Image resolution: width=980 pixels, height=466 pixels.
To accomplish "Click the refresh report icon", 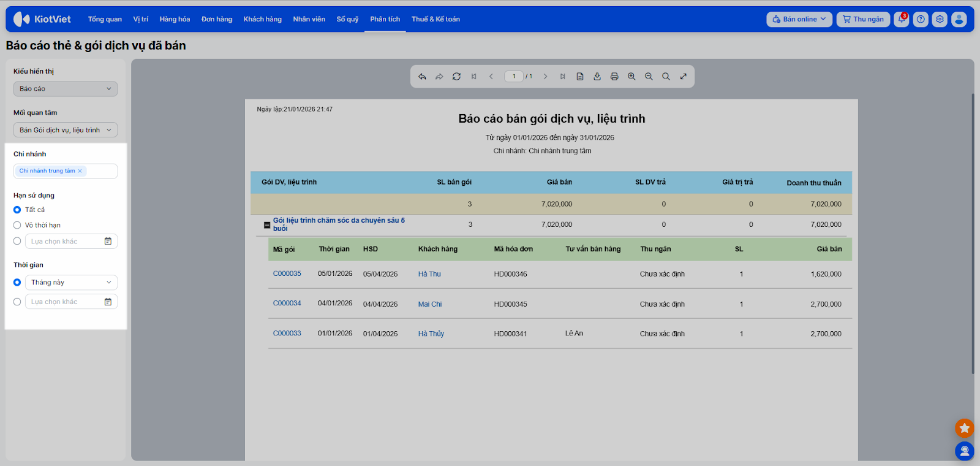I will [456, 77].
